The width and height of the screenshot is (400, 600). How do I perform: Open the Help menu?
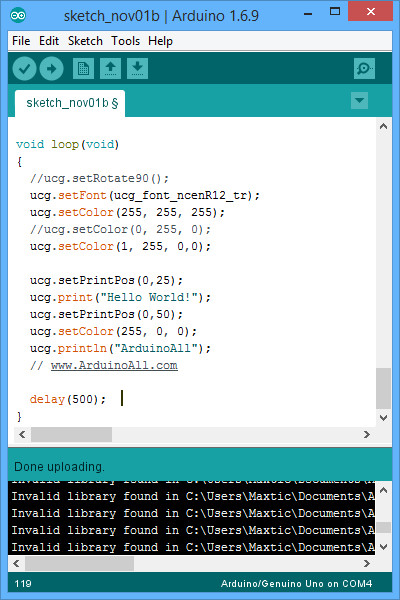160,41
